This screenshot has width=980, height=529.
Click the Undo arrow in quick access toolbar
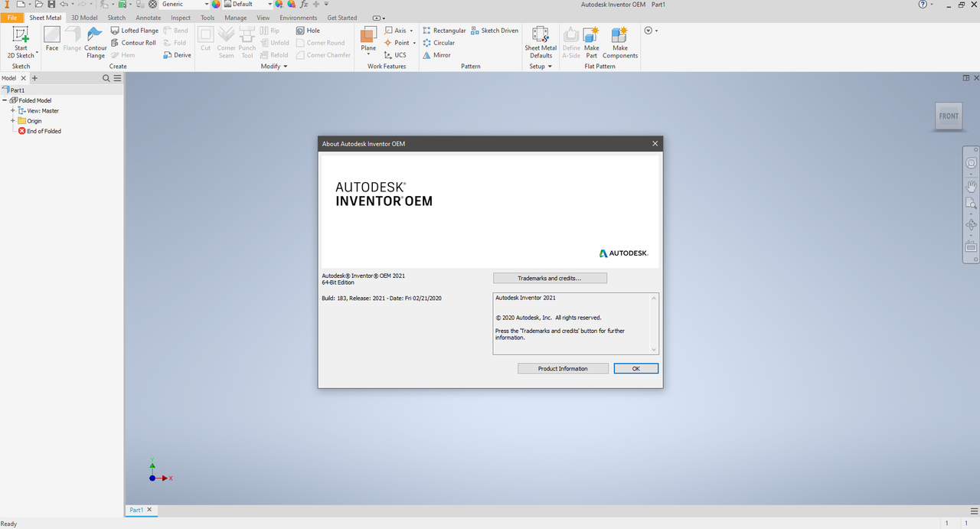(x=64, y=5)
